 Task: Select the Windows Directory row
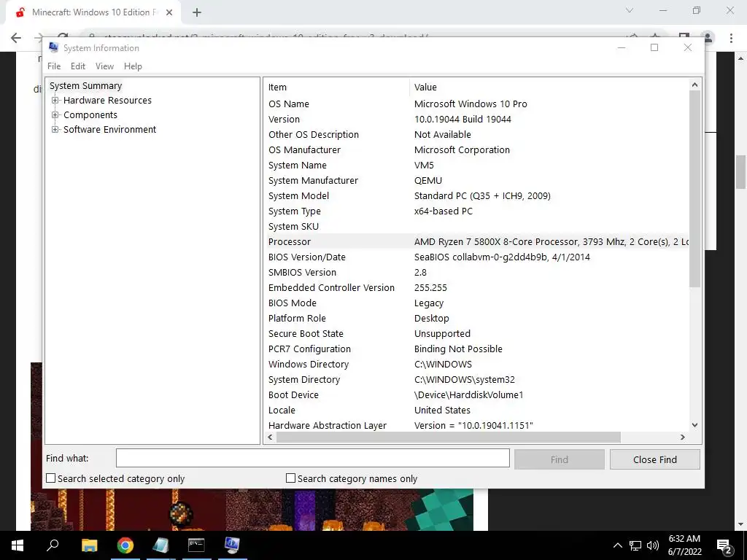coord(476,365)
